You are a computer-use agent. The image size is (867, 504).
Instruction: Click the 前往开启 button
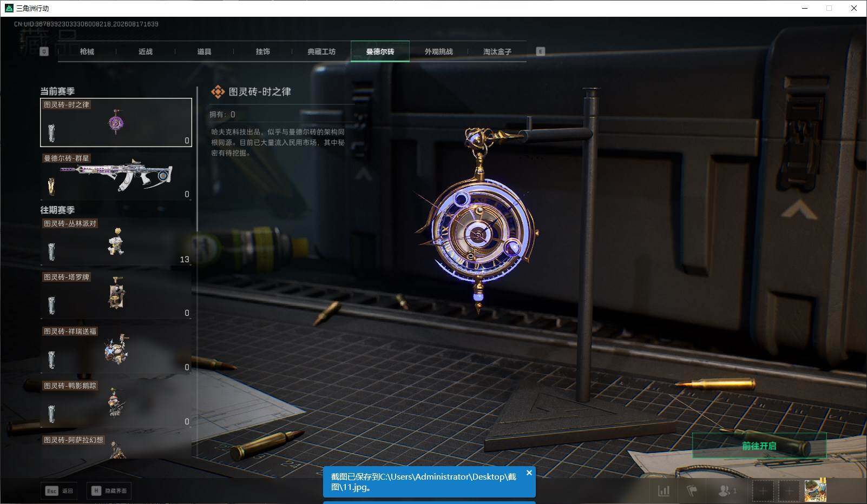(x=759, y=446)
